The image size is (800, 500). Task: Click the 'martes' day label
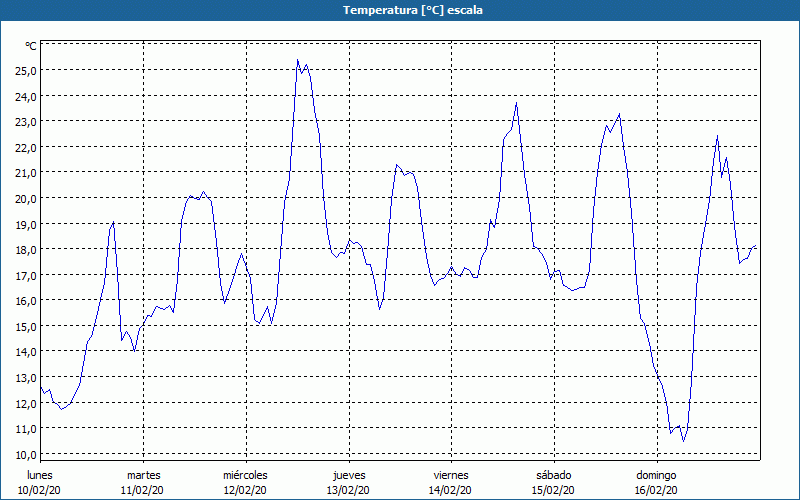143,475
